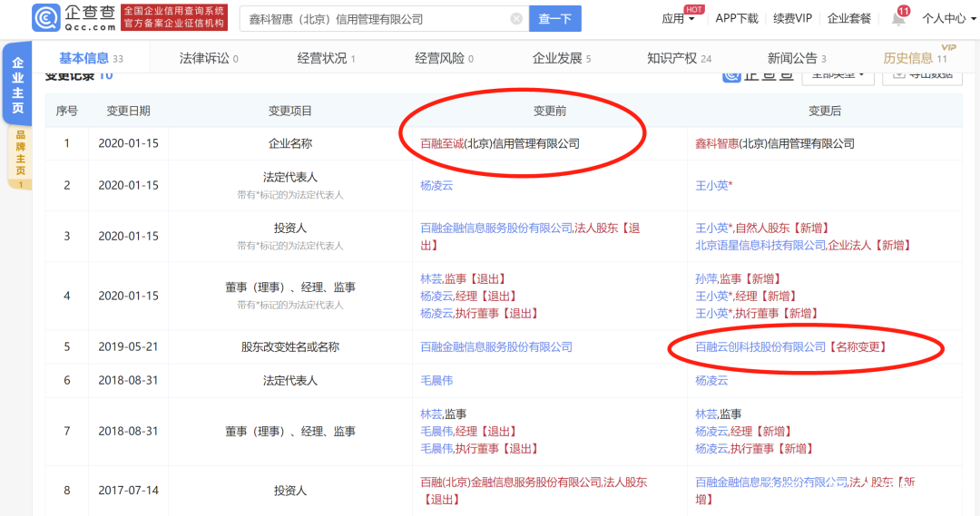Open 百融金融信息服务股份有限公司 in row 3
The image size is (980, 516).
(495, 228)
